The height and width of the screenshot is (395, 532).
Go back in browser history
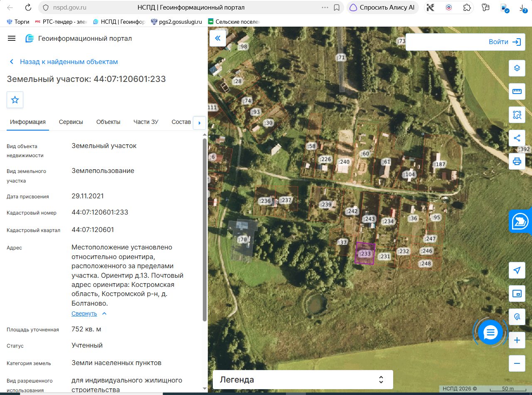pos(10,7)
